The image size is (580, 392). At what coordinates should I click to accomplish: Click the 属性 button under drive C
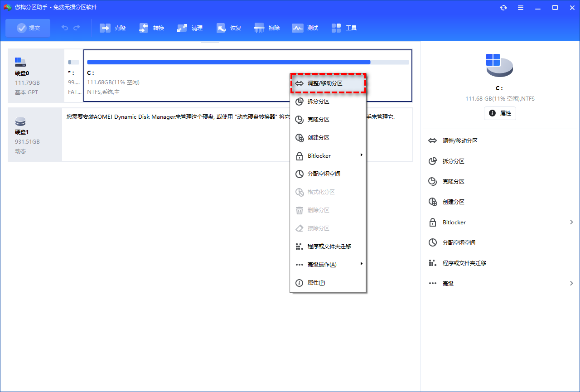[x=500, y=113]
